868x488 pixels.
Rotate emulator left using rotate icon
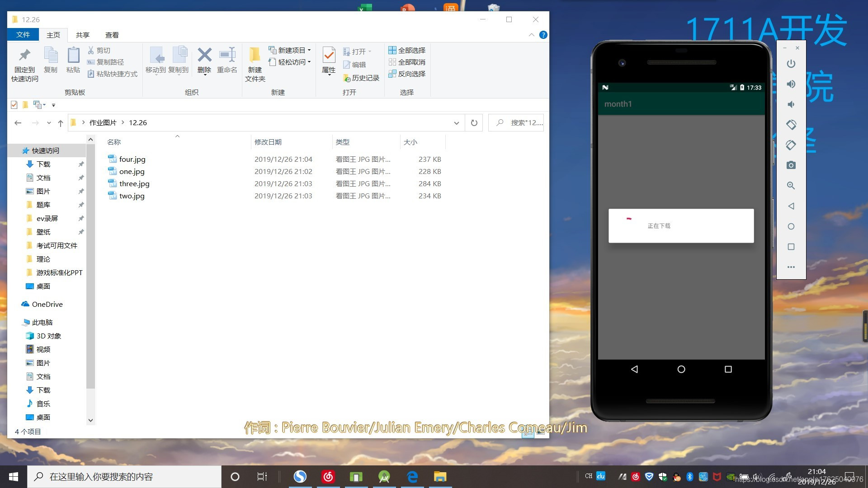click(x=791, y=125)
